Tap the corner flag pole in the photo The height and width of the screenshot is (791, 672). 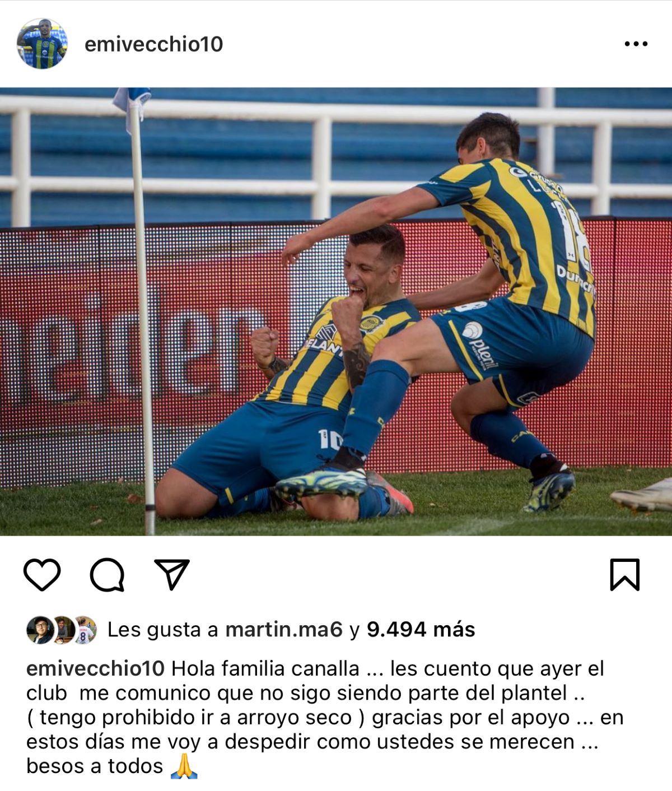(143, 314)
